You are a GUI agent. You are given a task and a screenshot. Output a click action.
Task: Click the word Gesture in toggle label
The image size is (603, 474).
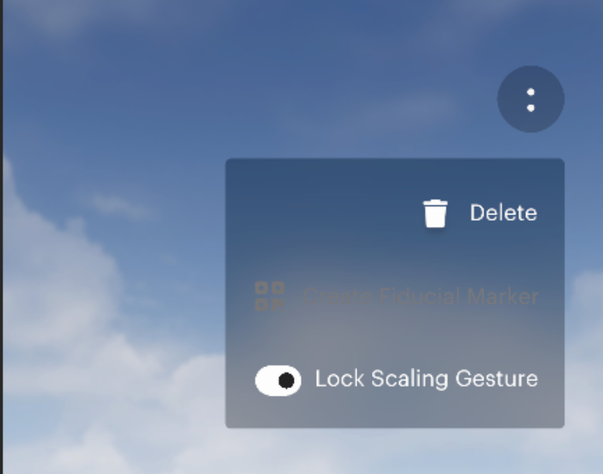pyautogui.click(x=496, y=379)
